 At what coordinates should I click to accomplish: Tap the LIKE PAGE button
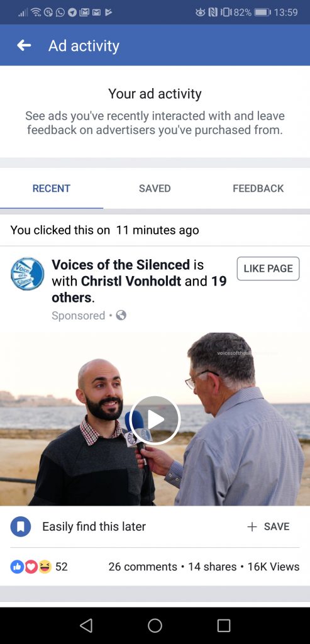[268, 269]
